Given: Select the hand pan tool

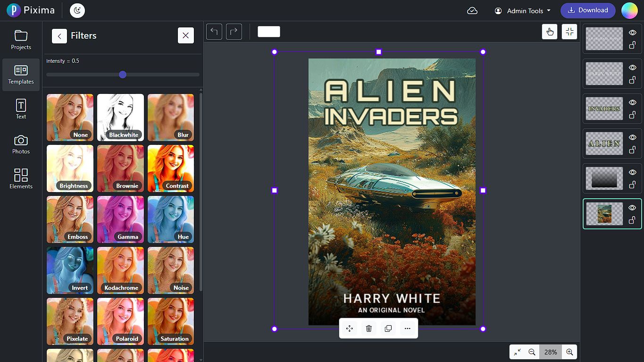Looking at the screenshot, I should pyautogui.click(x=550, y=32).
